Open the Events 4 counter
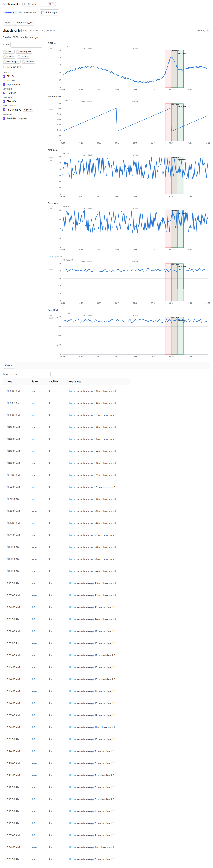 [203, 31]
